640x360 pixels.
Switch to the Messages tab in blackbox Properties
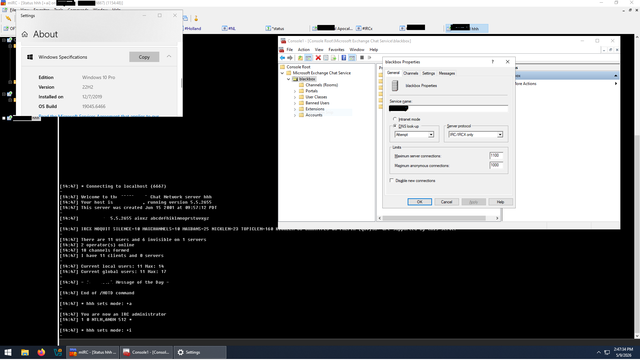[x=447, y=73]
